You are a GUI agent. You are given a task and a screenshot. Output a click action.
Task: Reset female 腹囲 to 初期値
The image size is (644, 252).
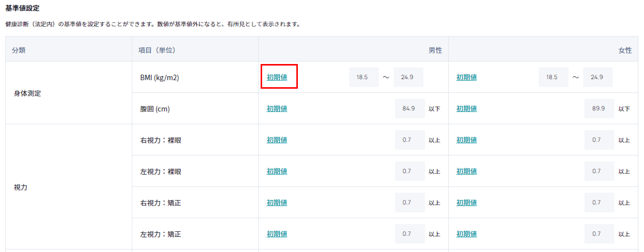[x=466, y=108]
